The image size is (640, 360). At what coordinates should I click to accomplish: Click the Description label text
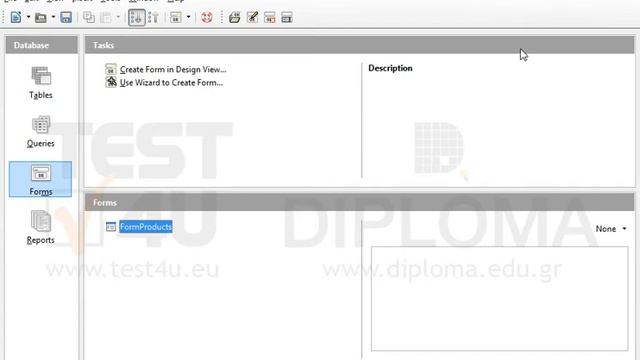(x=390, y=68)
